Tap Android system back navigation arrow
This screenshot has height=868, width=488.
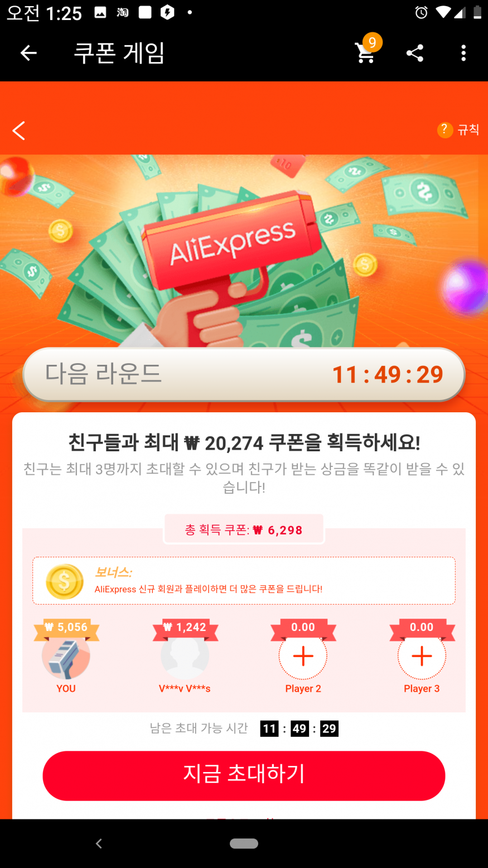click(99, 843)
